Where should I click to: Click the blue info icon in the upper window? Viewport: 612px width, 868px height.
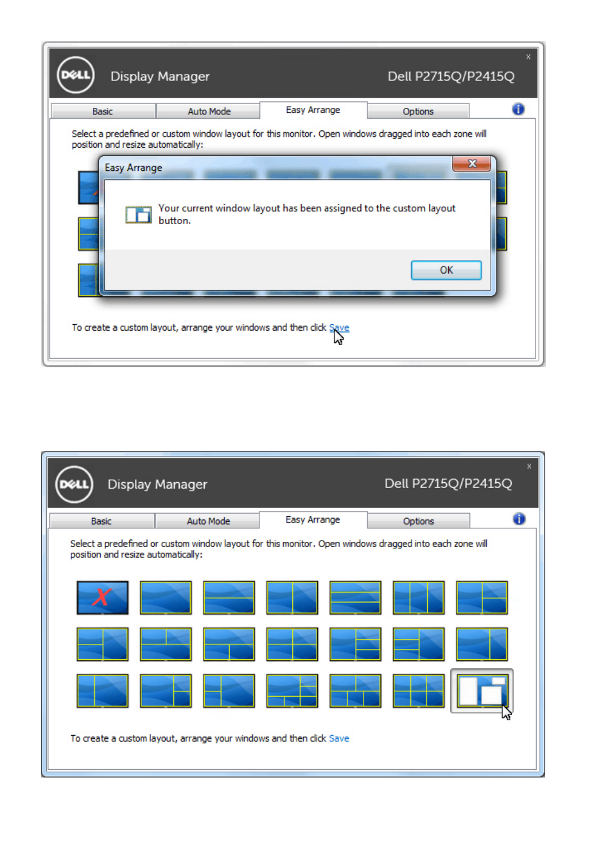point(518,109)
